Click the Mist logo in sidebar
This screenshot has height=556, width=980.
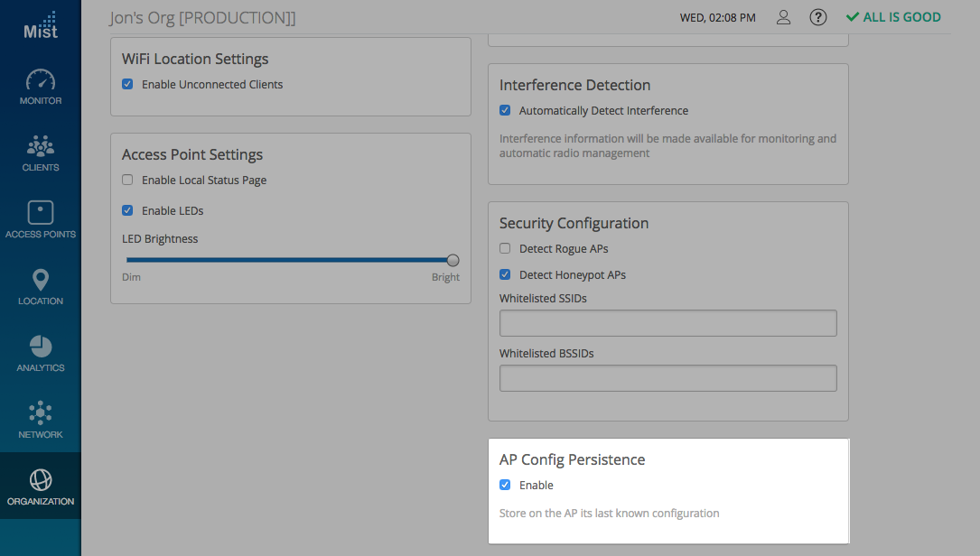point(40,25)
